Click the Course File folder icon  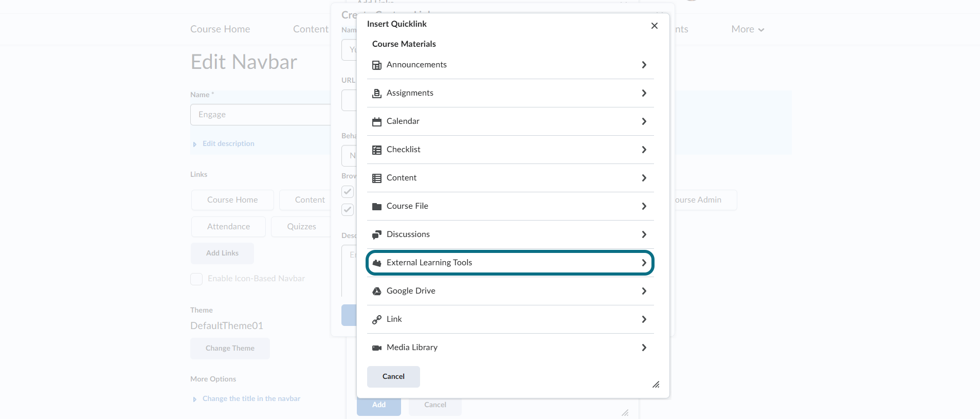click(377, 207)
